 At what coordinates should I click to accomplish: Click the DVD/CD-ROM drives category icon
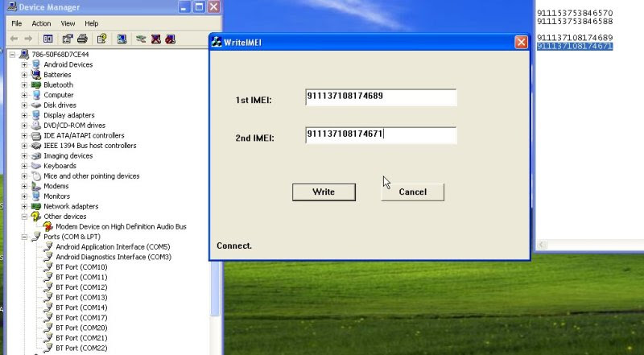(36, 126)
